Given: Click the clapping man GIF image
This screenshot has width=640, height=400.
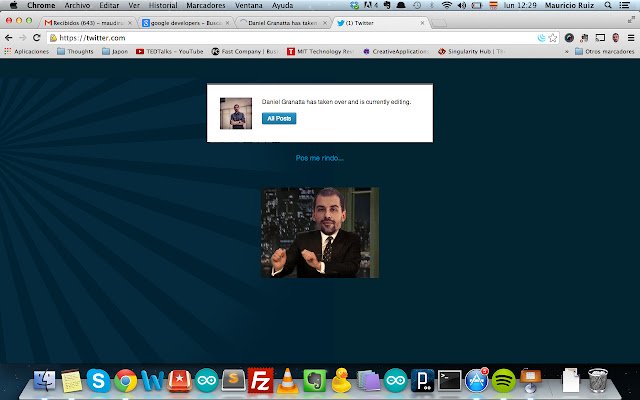Looking at the screenshot, I should click(x=320, y=233).
